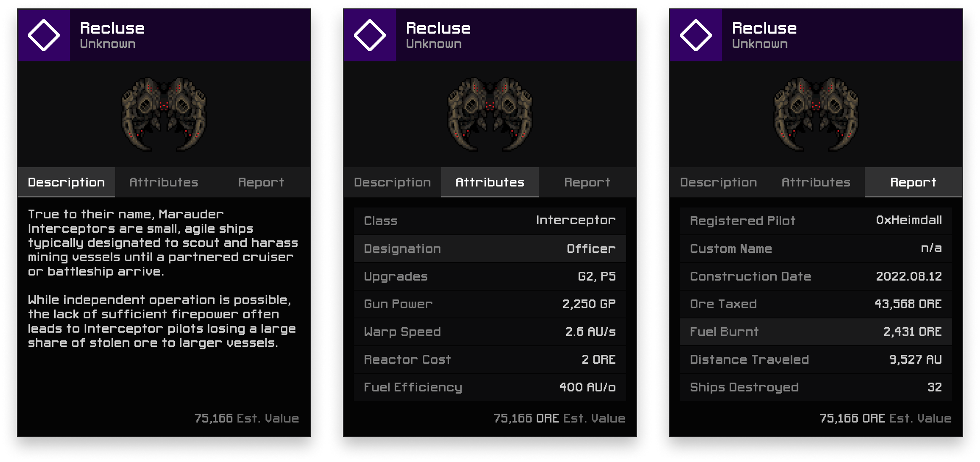Click diamond icon on the middle card
Viewport: 980px width, 462px height.
click(370, 35)
